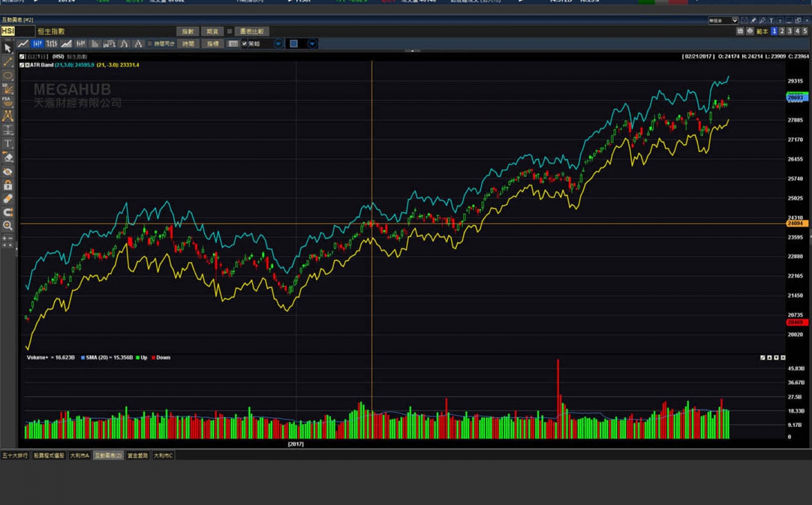Screen dimensions: 812x505
Task: Select template number 3
Action: click(x=790, y=31)
